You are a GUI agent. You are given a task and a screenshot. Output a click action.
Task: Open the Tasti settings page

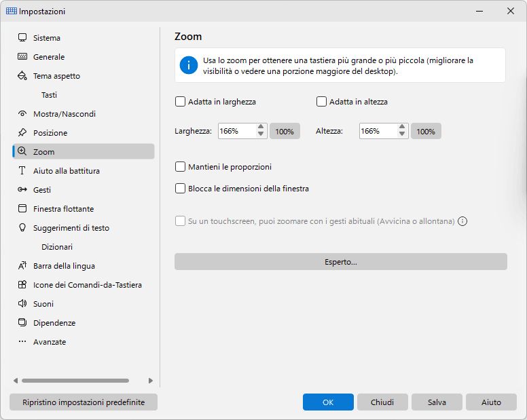(x=49, y=95)
